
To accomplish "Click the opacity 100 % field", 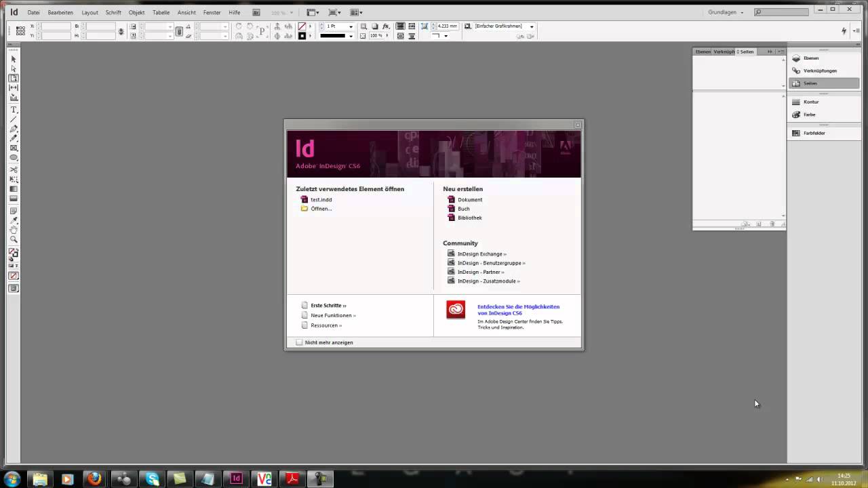I will point(376,36).
